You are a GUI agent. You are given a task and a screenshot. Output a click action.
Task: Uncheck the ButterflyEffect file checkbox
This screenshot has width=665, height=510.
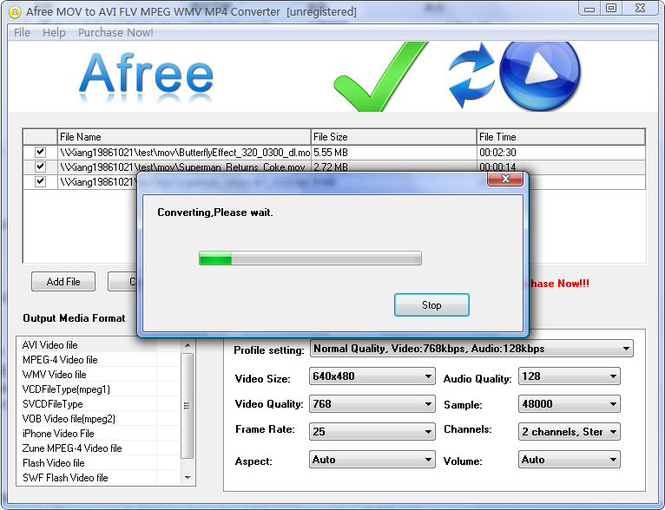(40, 152)
